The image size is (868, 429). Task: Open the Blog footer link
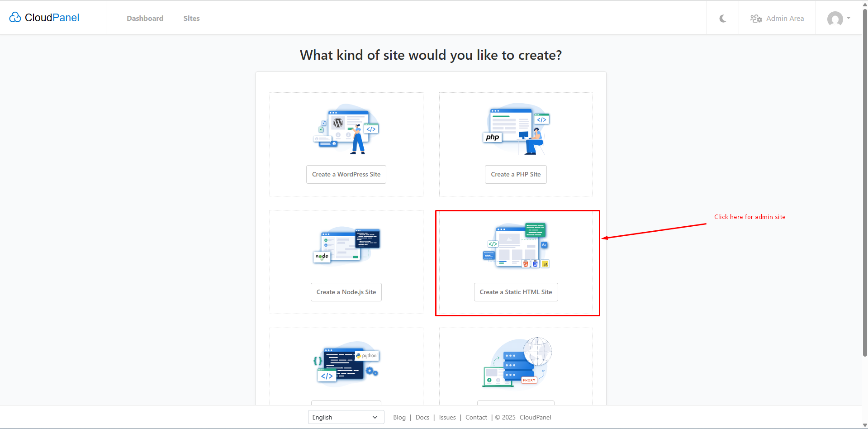coord(399,417)
